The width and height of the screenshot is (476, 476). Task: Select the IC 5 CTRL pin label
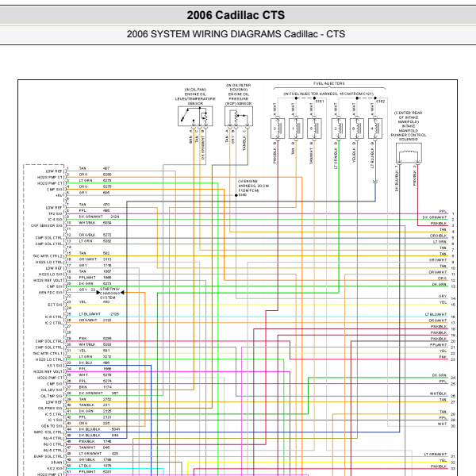point(54,414)
